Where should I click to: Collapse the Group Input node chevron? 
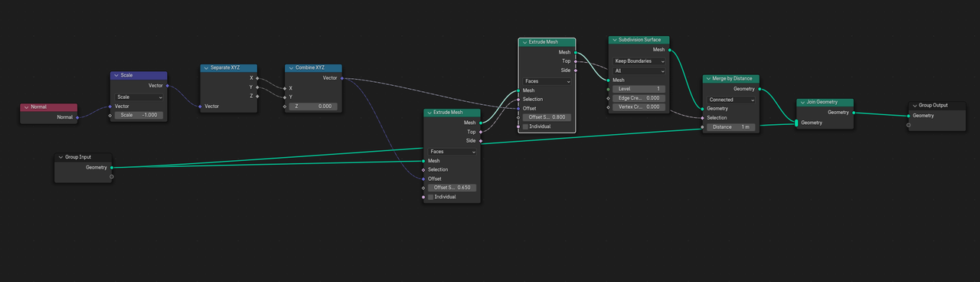click(x=61, y=157)
